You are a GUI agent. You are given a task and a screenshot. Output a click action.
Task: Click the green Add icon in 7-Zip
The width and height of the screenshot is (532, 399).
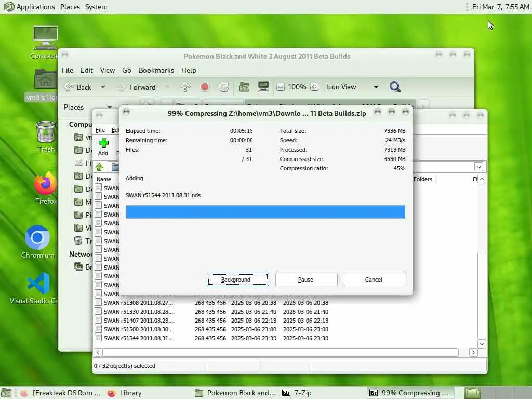(x=103, y=143)
